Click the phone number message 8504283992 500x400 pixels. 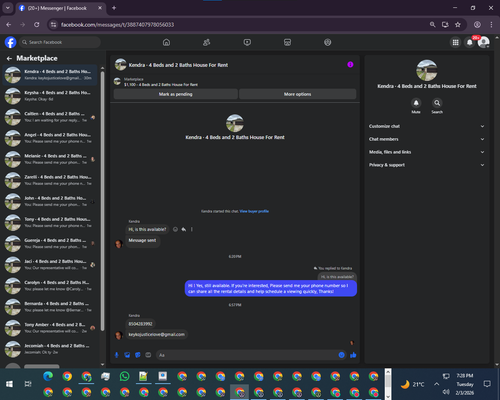tap(140, 324)
